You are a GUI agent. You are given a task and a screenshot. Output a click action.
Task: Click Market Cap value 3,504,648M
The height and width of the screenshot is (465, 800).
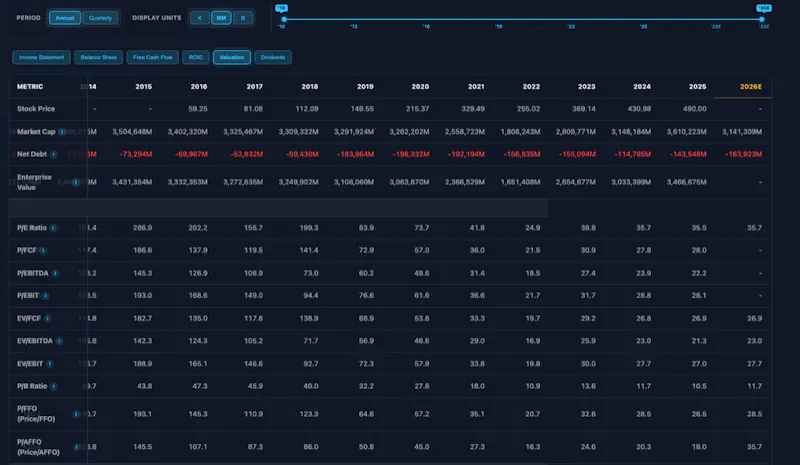tap(132, 132)
